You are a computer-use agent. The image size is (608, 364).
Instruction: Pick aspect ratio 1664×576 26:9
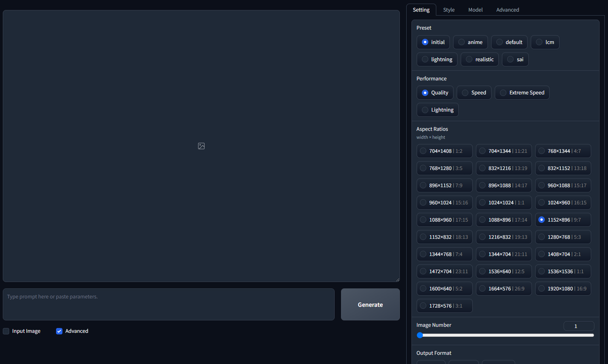point(504,289)
